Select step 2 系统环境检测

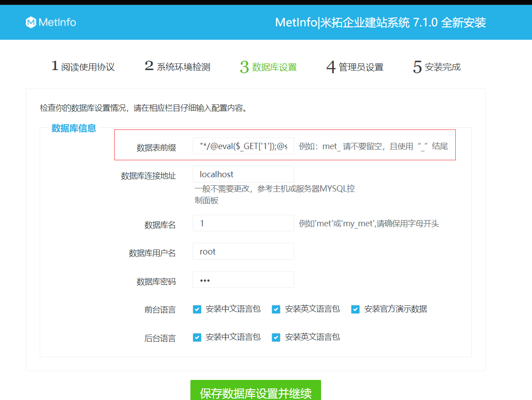coord(177,66)
